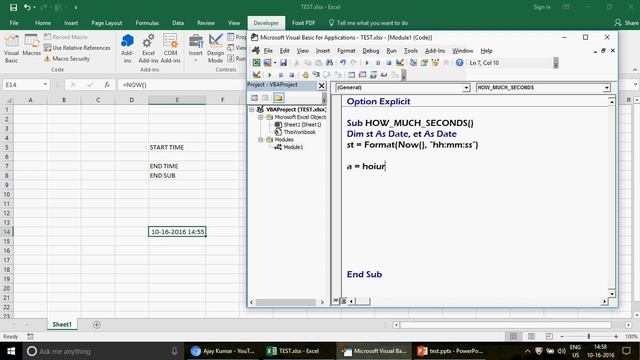Open the Name Box dropdown arrow

click(x=45, y=84)
